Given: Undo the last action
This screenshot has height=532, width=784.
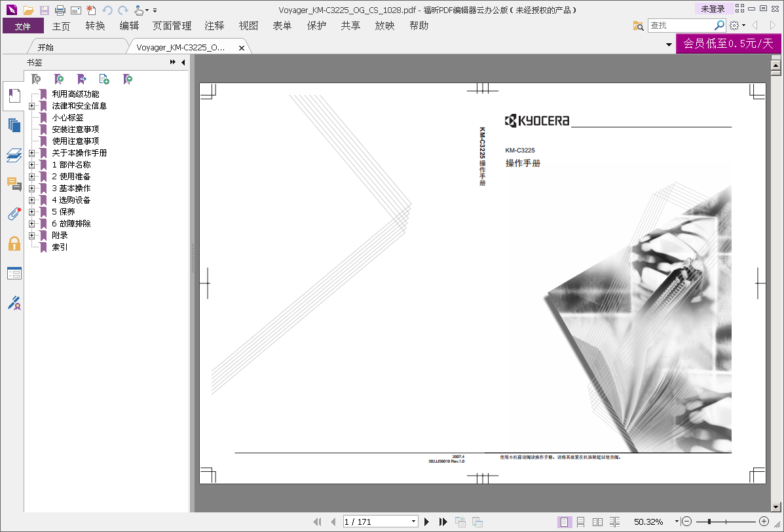Looking at the screenshot, I should pos(107,10).
